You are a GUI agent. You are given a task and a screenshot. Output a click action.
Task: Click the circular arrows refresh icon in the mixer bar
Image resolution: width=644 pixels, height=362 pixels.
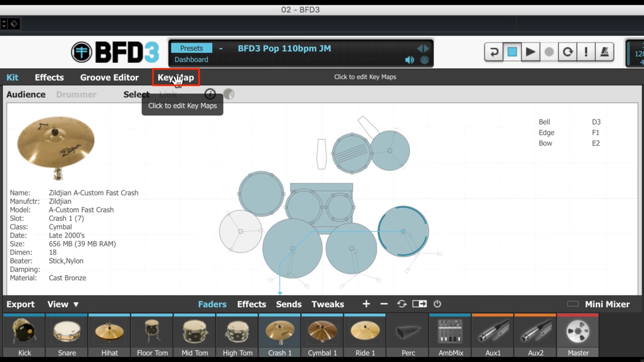click(x=402, y=304)
